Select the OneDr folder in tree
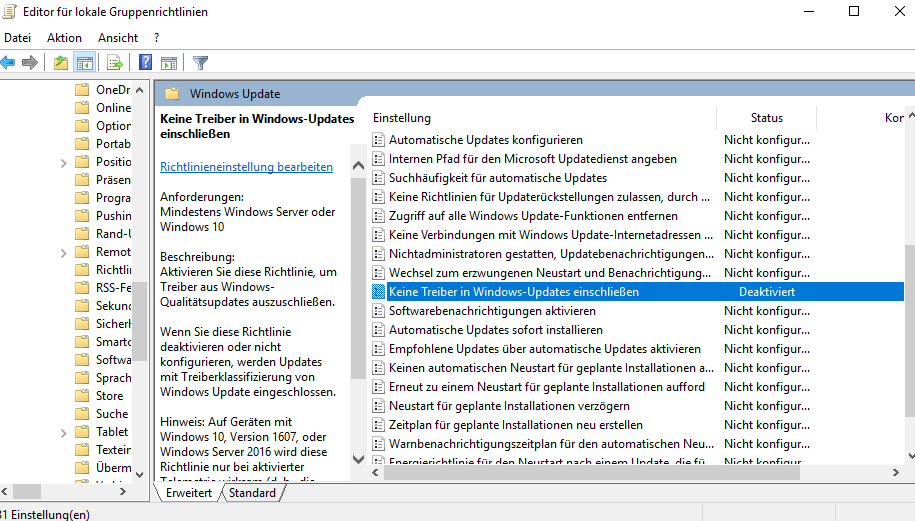Screen dimensions: 915x521 coord(103,90)
